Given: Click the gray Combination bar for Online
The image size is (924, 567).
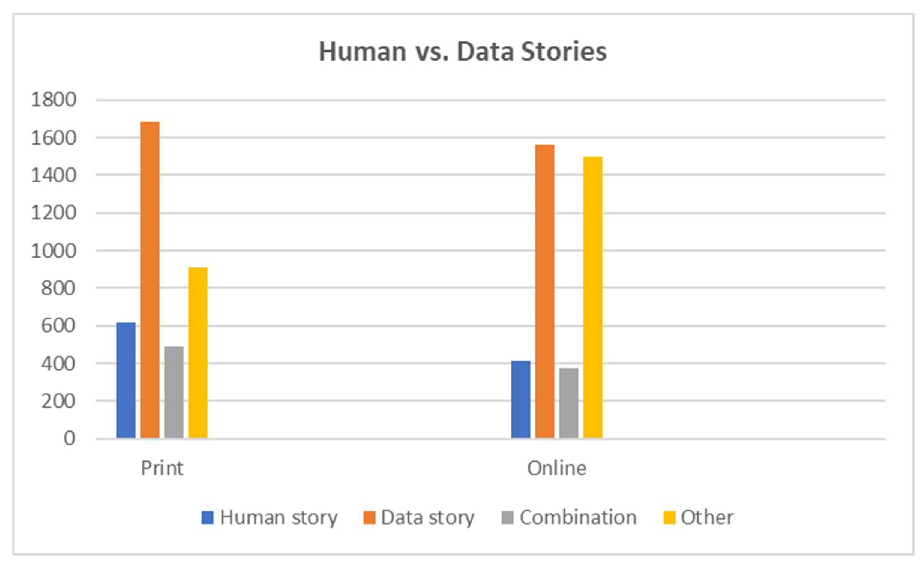Looking at the screenshot, I should point(569,403).
